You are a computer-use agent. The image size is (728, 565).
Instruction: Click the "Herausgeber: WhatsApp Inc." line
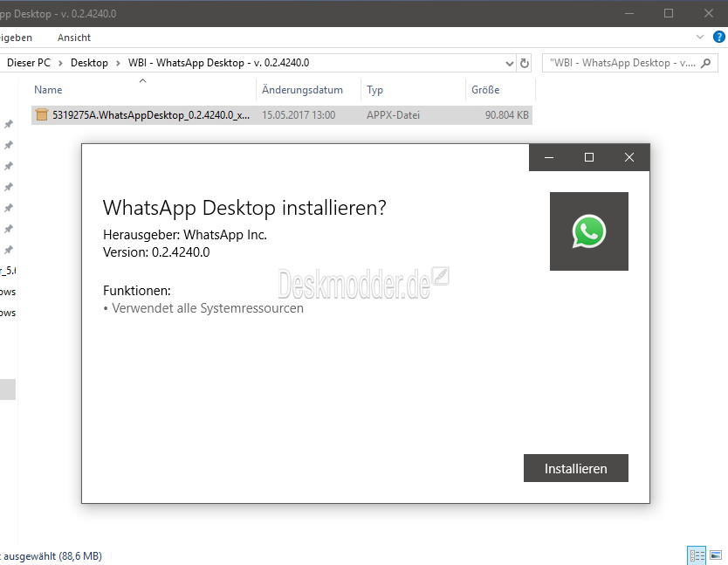pyautogui.click(x=185, y=235)
